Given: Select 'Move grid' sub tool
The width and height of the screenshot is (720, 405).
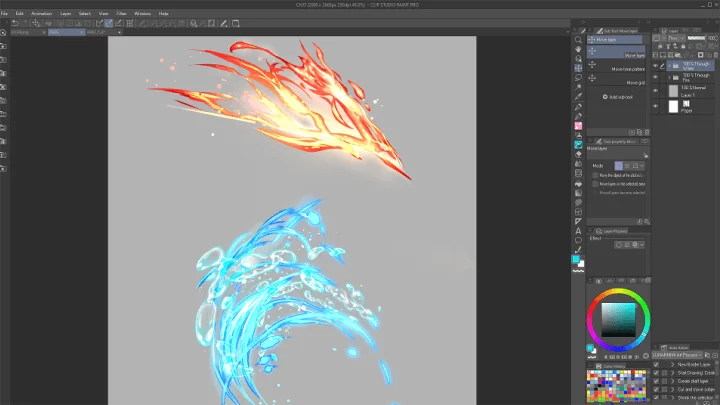Looking at the screenshot, I should (x=617, y=80).
